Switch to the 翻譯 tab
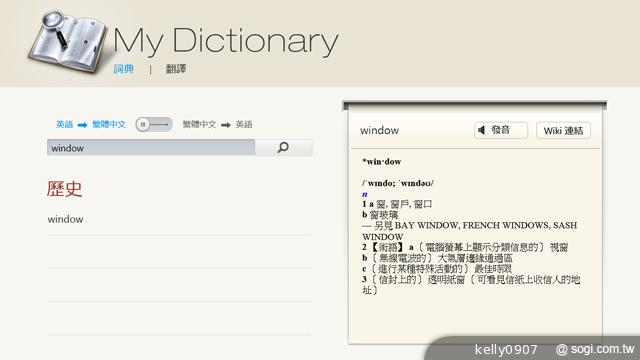 (x=176, y=69)
